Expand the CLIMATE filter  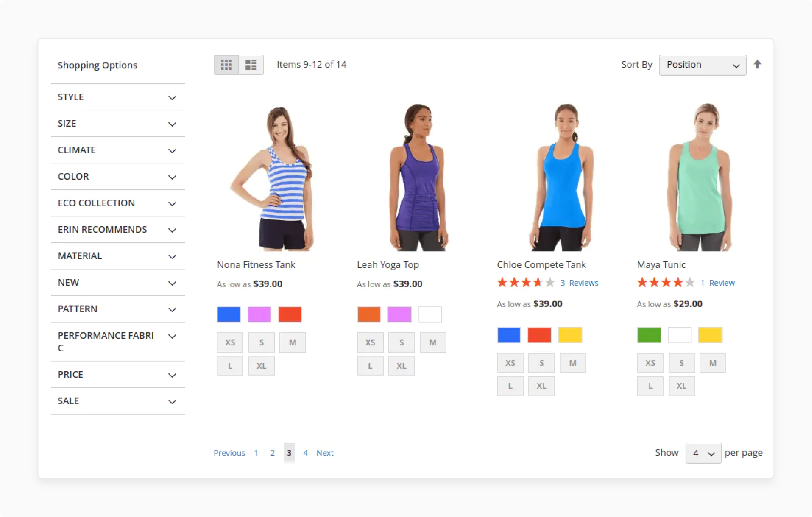pyautogui.click(x=118, y=150)
